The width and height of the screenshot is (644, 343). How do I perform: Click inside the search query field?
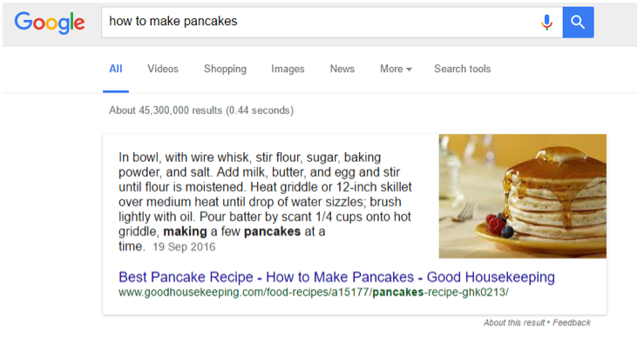point(321,22)
